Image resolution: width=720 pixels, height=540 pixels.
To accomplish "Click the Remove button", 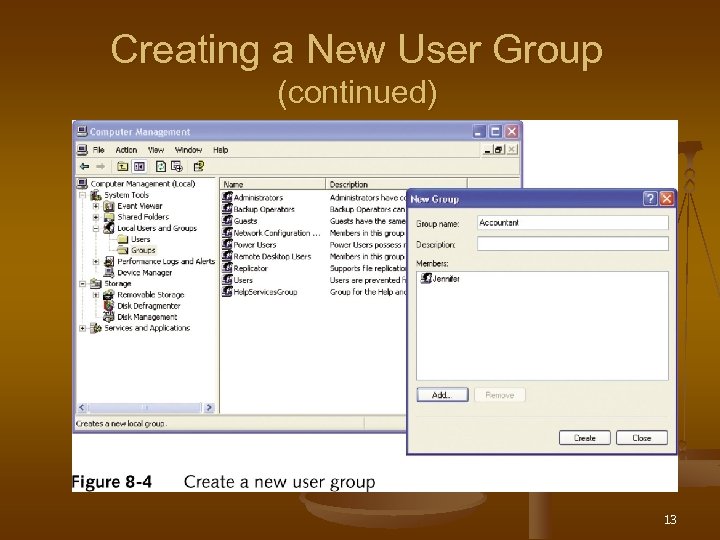I will tap(500, 395).
